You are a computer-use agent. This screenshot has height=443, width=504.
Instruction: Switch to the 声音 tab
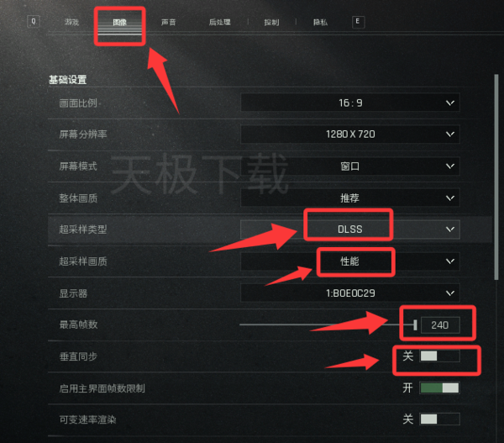[168, 22]
